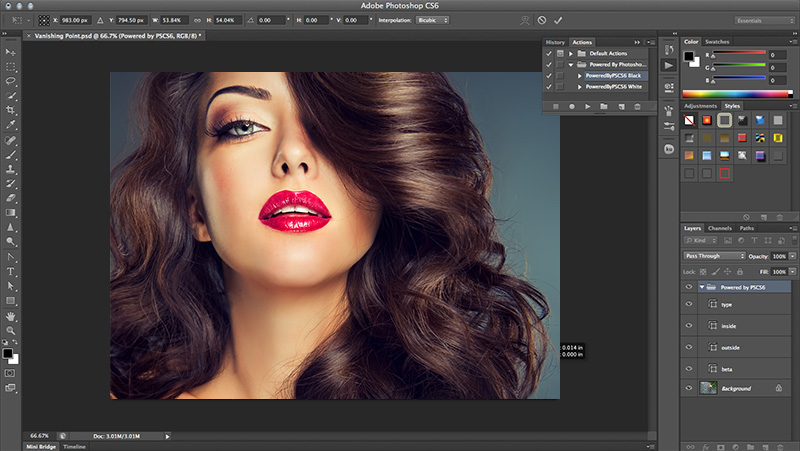800x451 pixels.
Task: Toggle PoweredByPSCS6 White action checkmark
Action: (x=549, y=87)
